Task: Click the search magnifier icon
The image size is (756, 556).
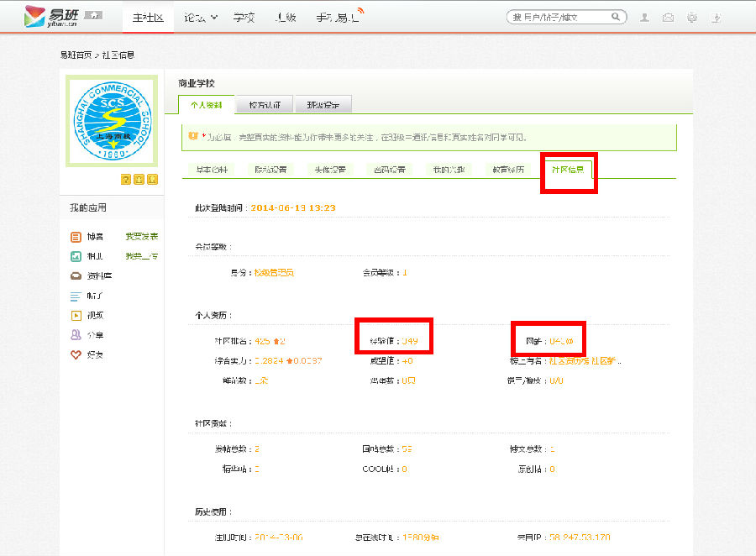Action: 617,17
